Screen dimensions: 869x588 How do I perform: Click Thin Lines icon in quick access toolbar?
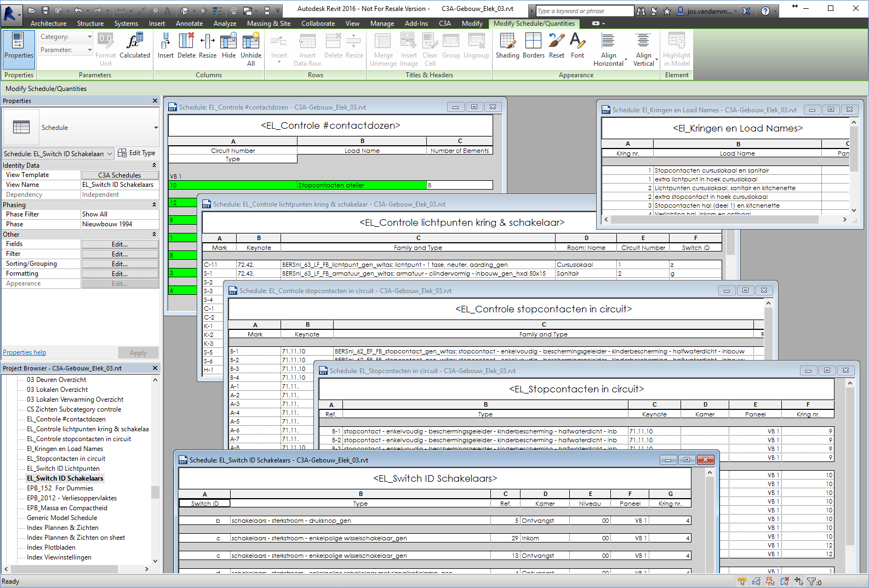[218, 10]
